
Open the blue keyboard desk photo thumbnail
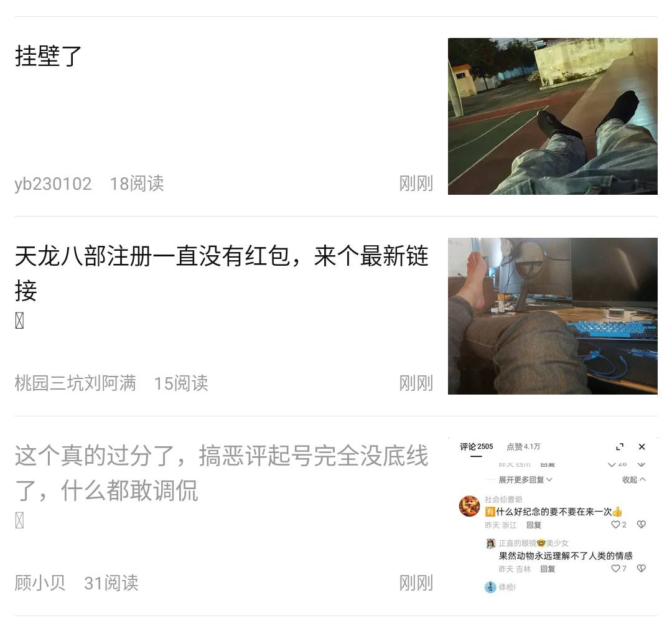(x=553, y=316)
